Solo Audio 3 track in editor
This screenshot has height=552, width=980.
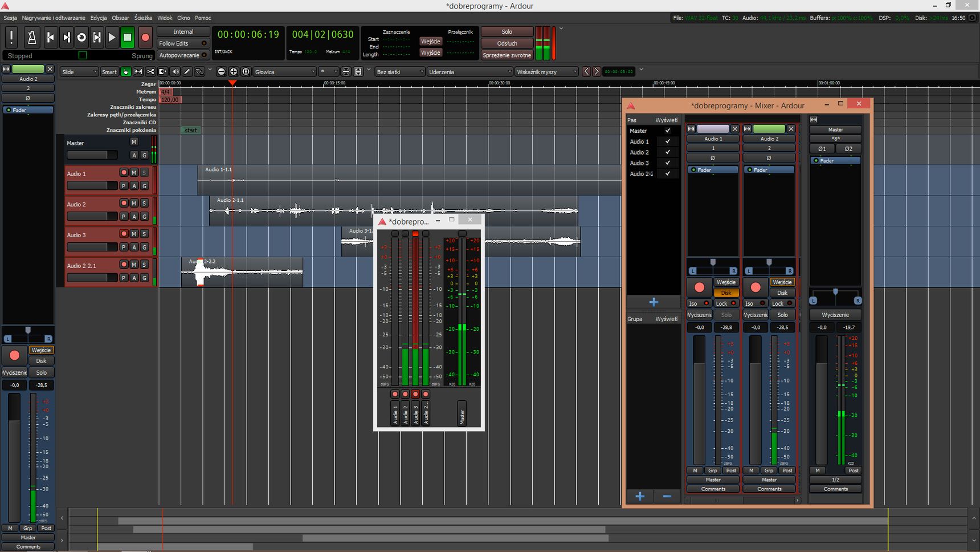144,234
